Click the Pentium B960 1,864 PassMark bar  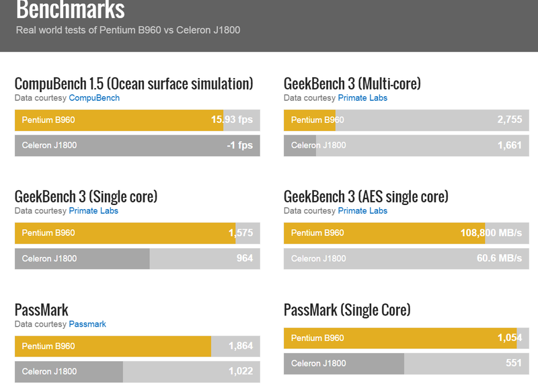click(x=137, y=346)
